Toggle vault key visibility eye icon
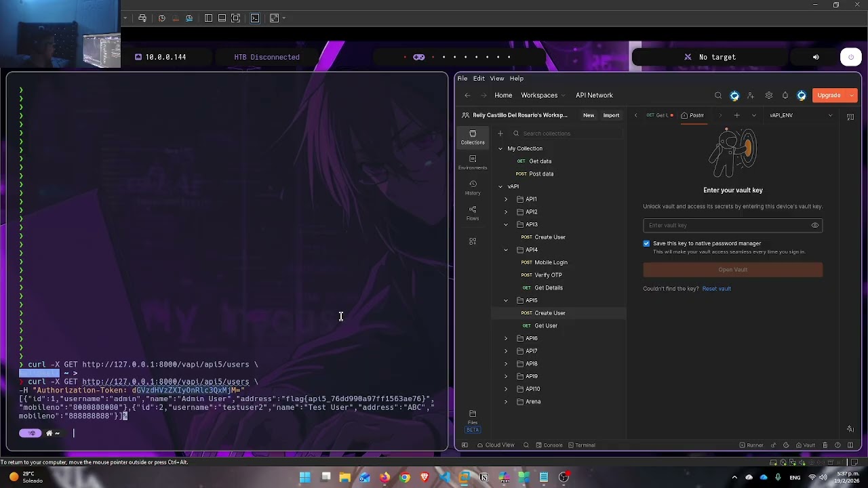The height and width of the screenshot is (488, 868). click(x=815, y=226)
